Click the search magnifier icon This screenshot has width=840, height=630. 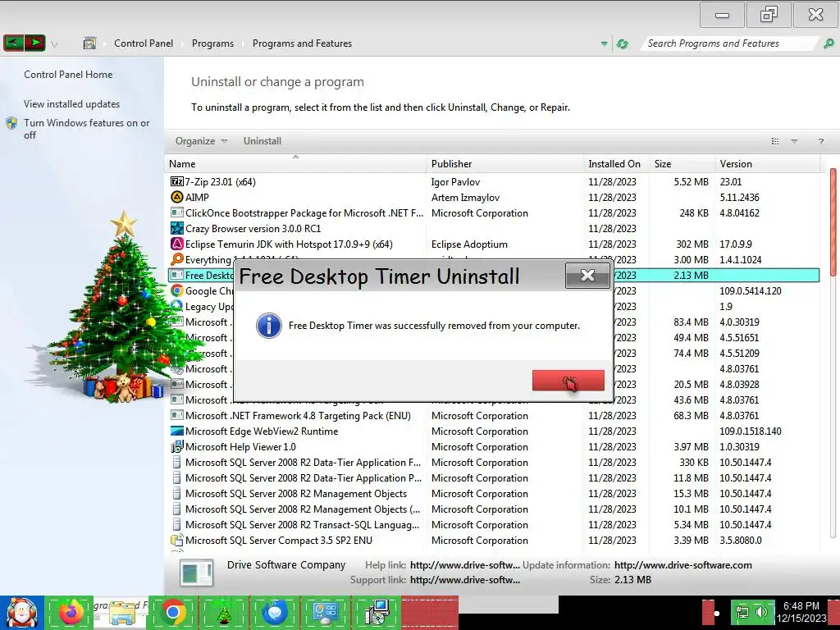click(x=829, y=43)
